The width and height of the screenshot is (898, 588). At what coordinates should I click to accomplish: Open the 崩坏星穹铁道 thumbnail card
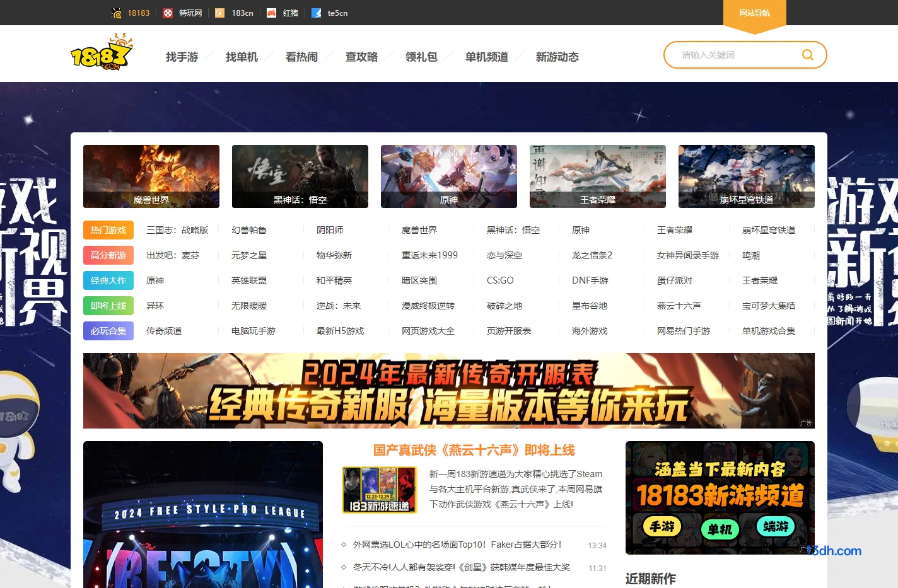tap(747, 176)
